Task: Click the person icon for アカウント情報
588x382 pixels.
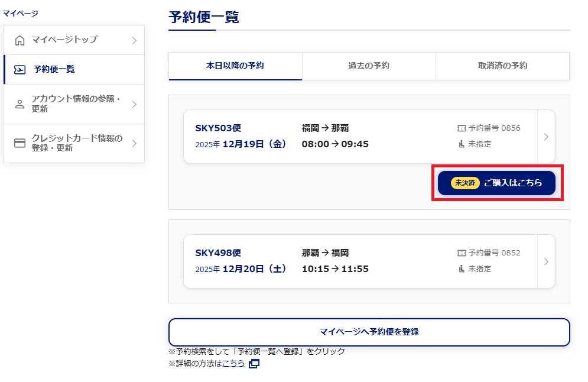Action: tap(20, 105)
